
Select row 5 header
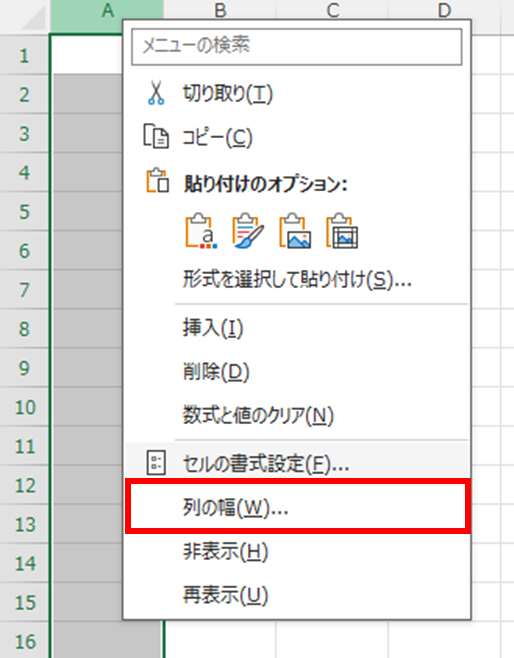(x=24, y=212)
